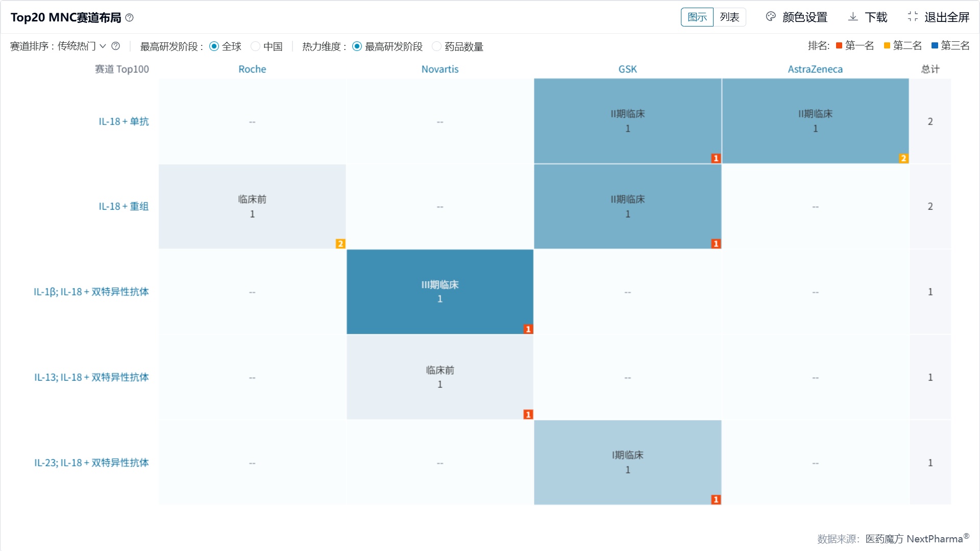Open the Novartis column header link
This screenshot has height=551, width=980.
440,69
